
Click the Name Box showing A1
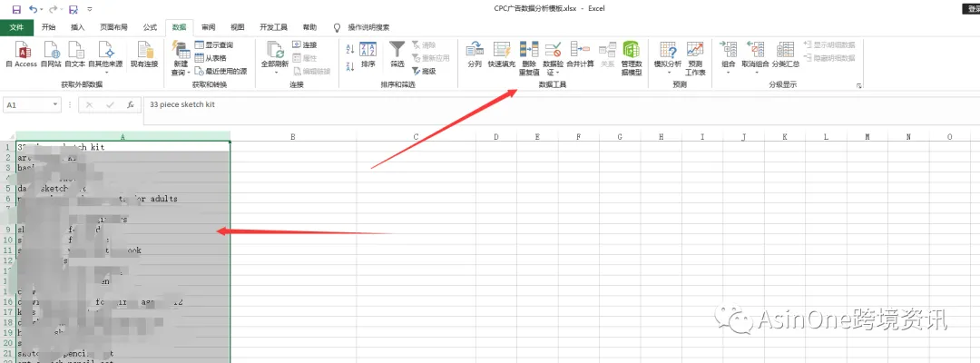(27, 105)
